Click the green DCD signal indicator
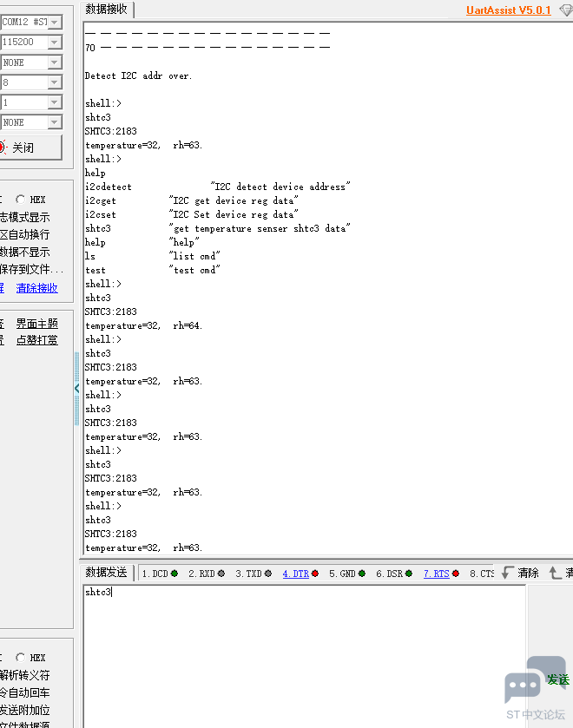The width and height of the screenshot is (573, 728). (x=175, y=574)
